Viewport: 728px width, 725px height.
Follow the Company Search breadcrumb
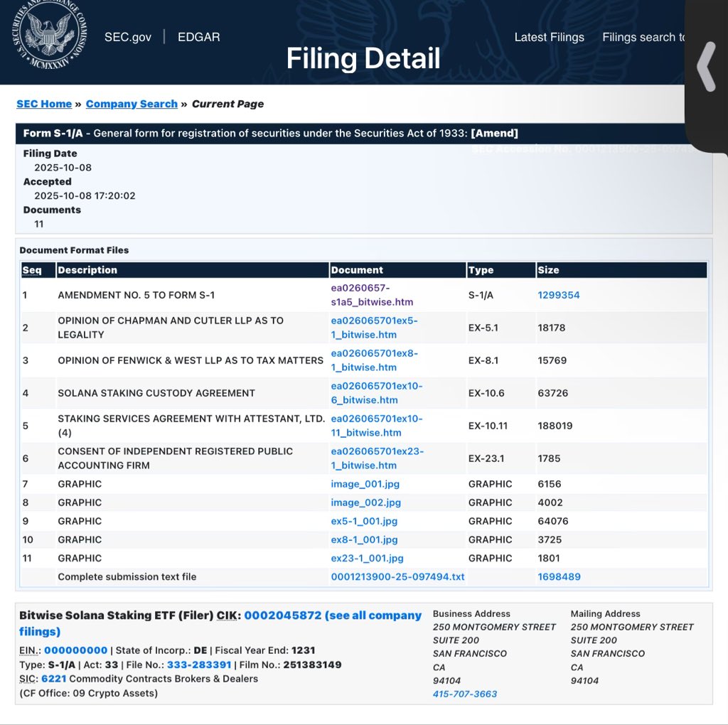(132, 104)
